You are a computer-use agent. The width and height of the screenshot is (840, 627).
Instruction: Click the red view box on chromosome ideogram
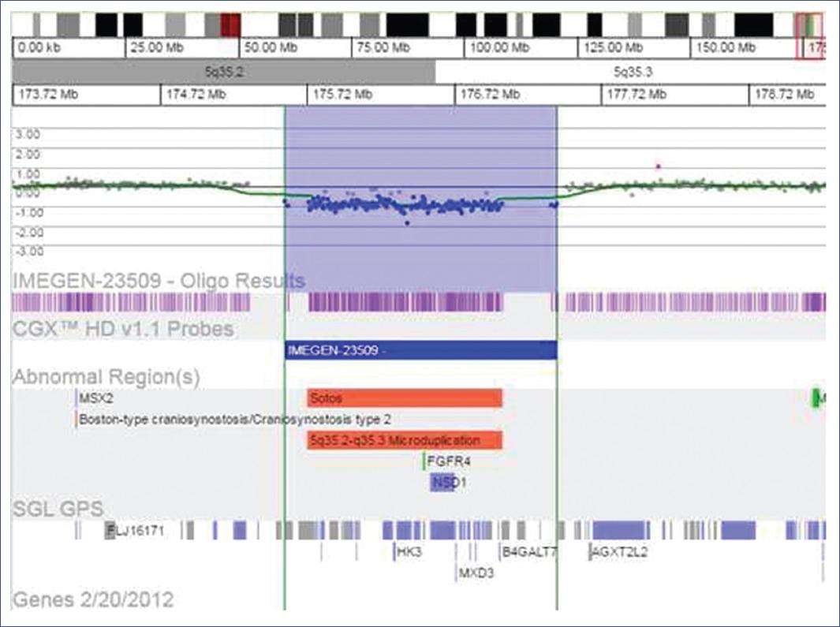[810, 35]
